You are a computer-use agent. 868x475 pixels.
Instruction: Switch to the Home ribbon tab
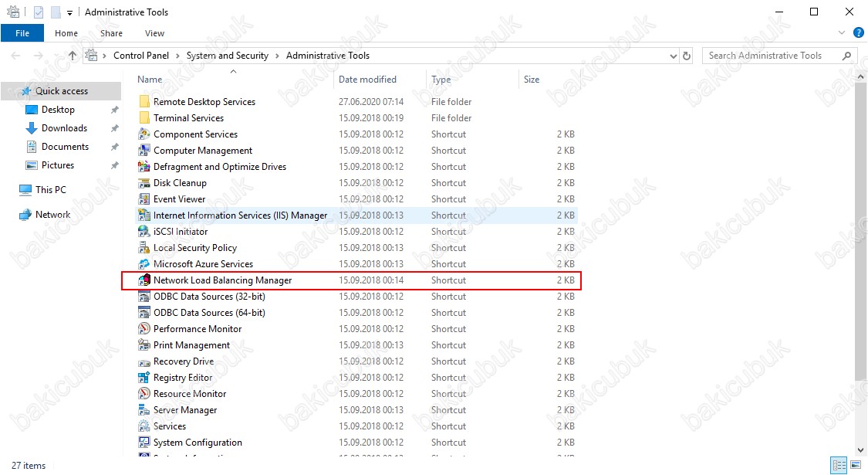click(x=66, y=33)
